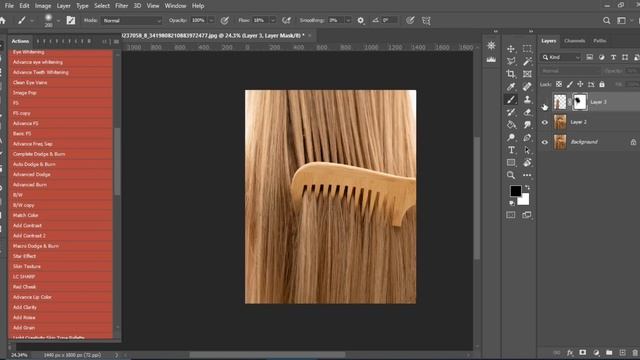Select the Brush tool in the toolbox

click(x=511, y=99)
